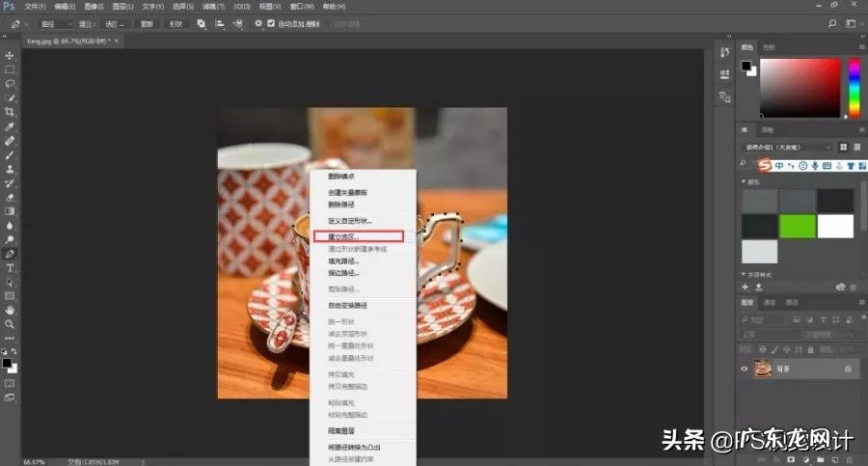Hide the Background layer with eye icon
The image size is (868, 466).
(744, 369)
